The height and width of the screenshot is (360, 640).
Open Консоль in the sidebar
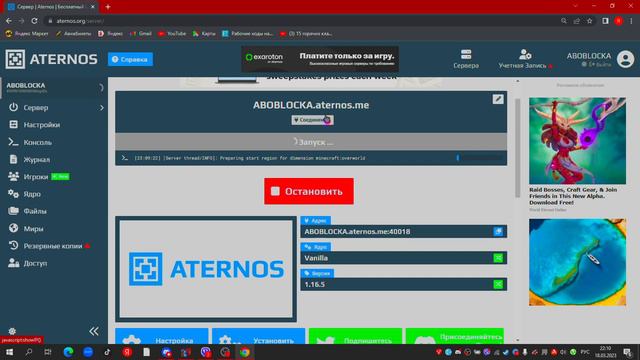(x=38, y=142)
